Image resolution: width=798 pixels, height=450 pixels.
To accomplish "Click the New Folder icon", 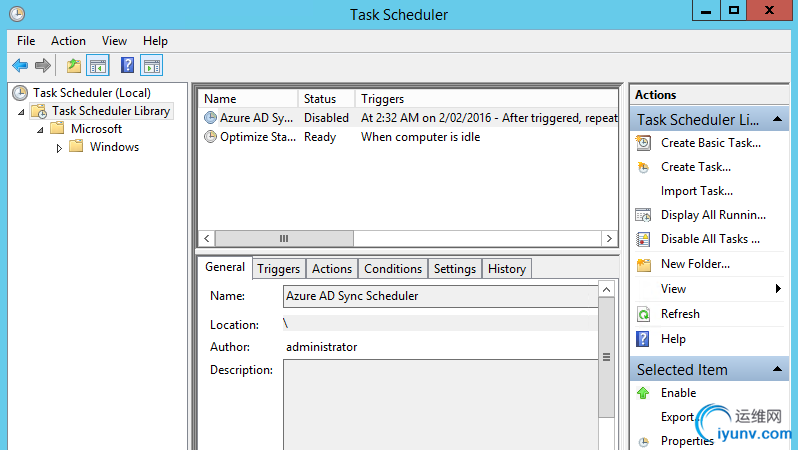I will [644, 264].
